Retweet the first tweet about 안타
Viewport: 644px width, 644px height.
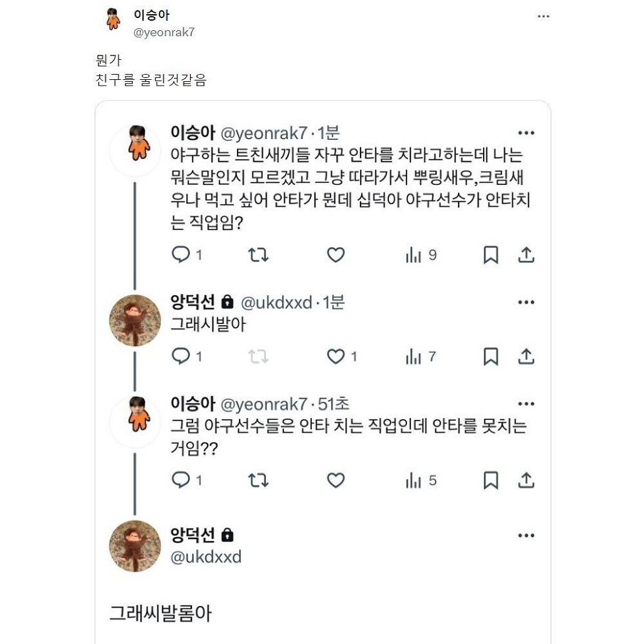258,255
